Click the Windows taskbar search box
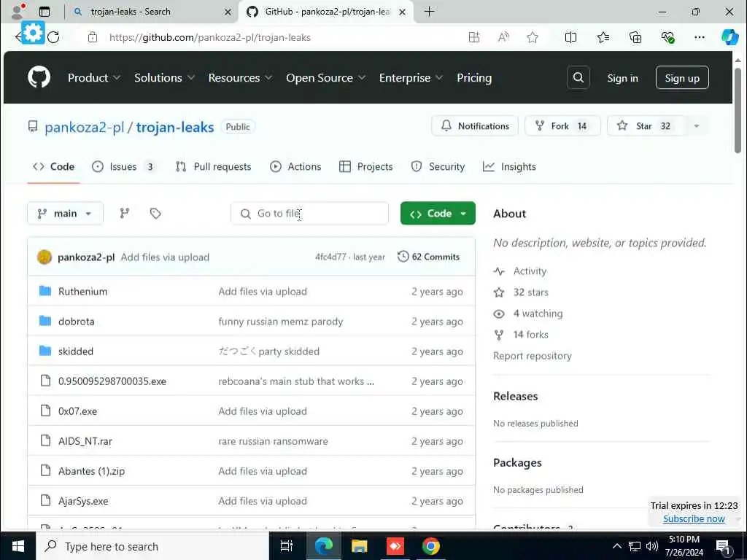Image resolution: width=747 pixels, height=560 pixels. coord(152,546)
